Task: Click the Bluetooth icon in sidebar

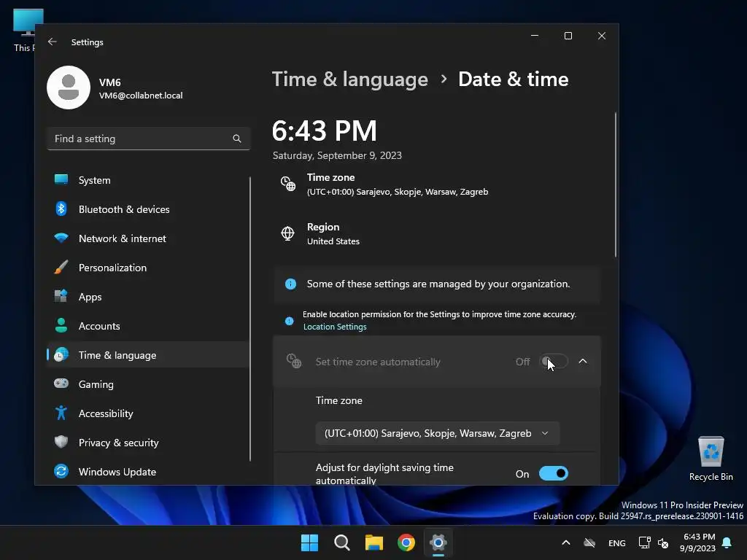Action: pos(61,209)
